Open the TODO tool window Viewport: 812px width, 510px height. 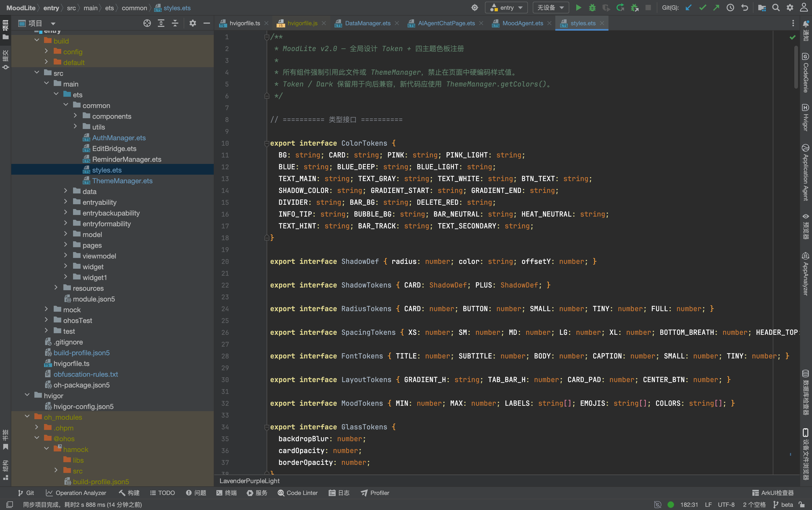click(162, 493)
